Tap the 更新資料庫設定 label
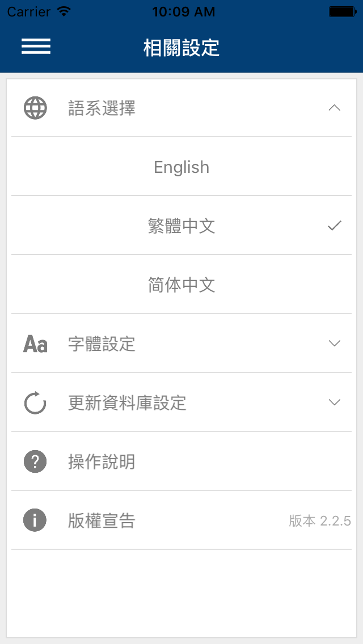Image resolution: width=363 pixels, height=644 pixels. (127, 403)
